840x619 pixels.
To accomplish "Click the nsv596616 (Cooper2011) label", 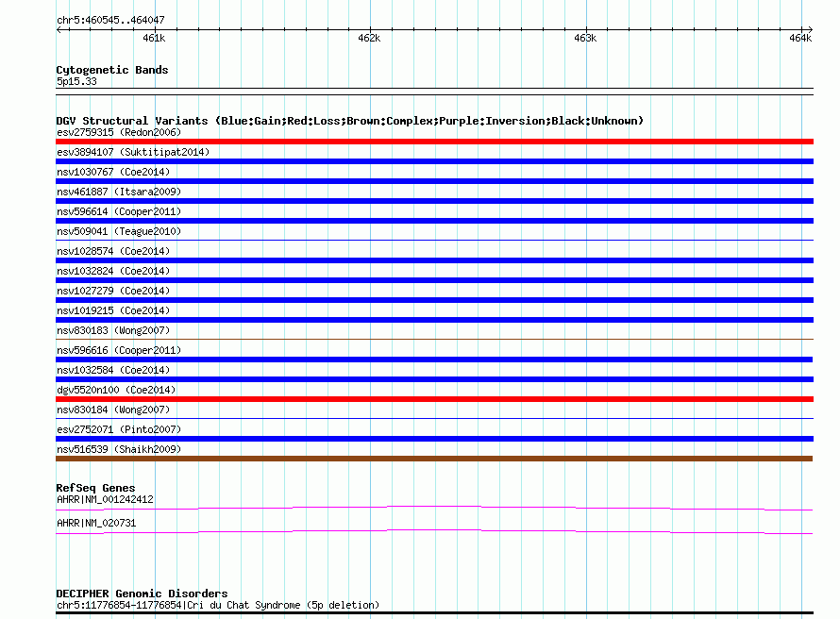I will coord(119,350).
